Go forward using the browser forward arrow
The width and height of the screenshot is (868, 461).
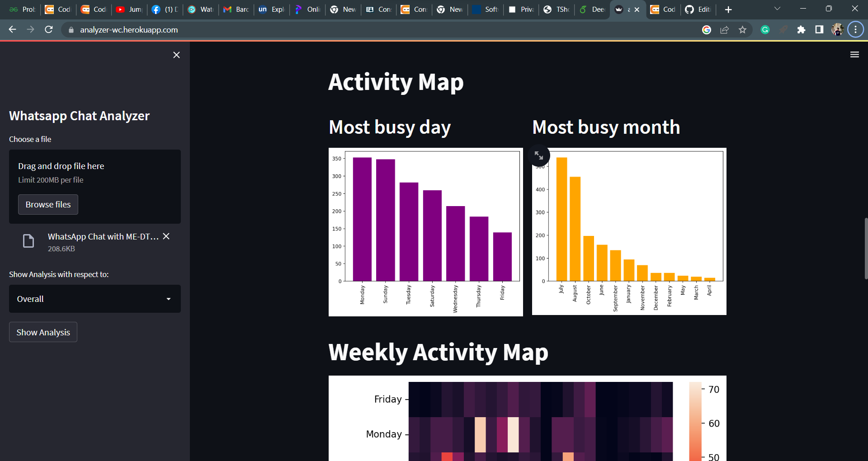tap(30, 29)
